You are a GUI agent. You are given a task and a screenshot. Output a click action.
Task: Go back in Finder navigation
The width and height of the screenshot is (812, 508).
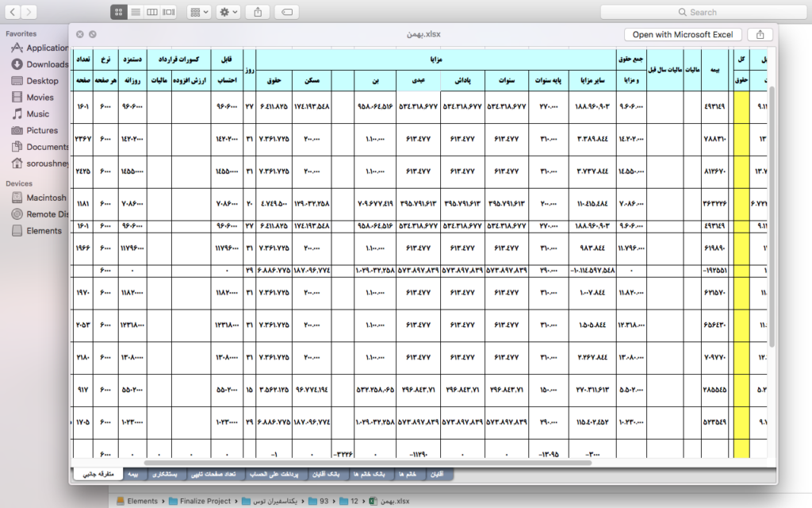pos(13,12)
